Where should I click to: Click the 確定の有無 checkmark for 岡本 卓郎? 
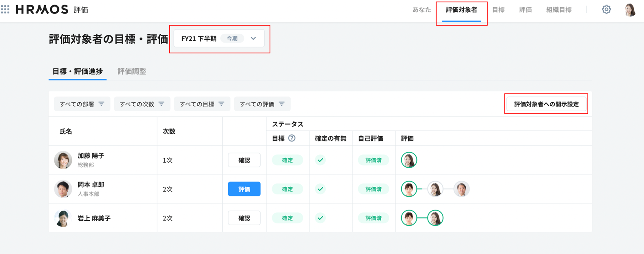[x=320, y=189]
